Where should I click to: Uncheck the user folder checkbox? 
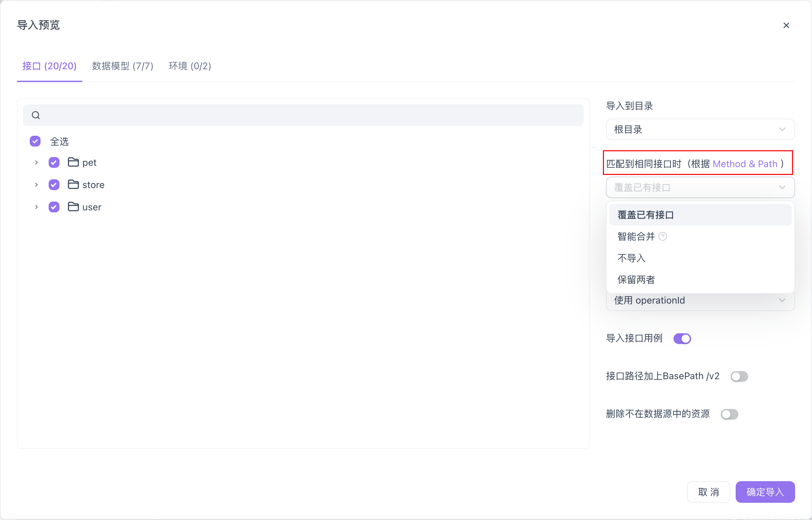(x=54, y=207)
